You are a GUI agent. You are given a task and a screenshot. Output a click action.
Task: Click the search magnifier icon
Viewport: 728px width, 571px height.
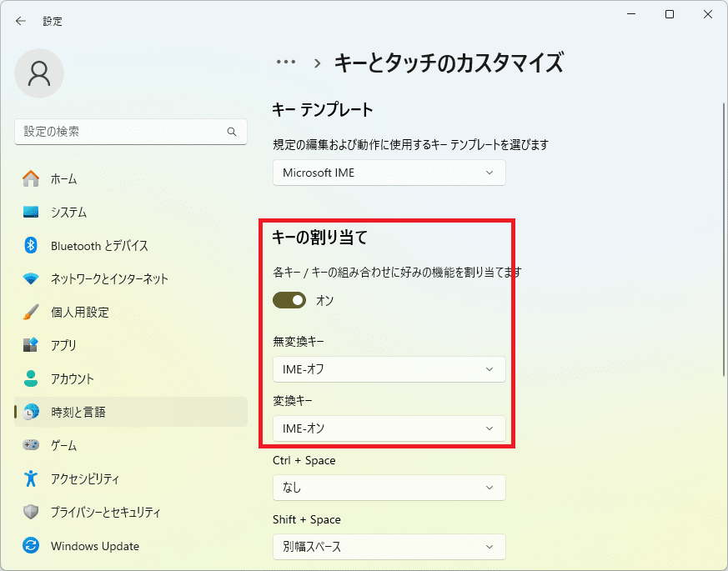tap(232, 132)
